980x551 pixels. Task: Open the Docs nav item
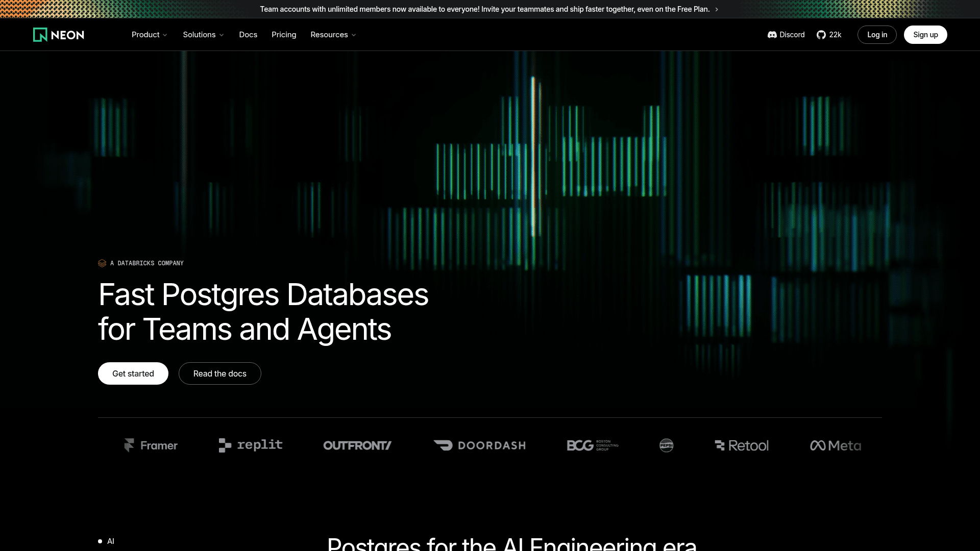248,35
